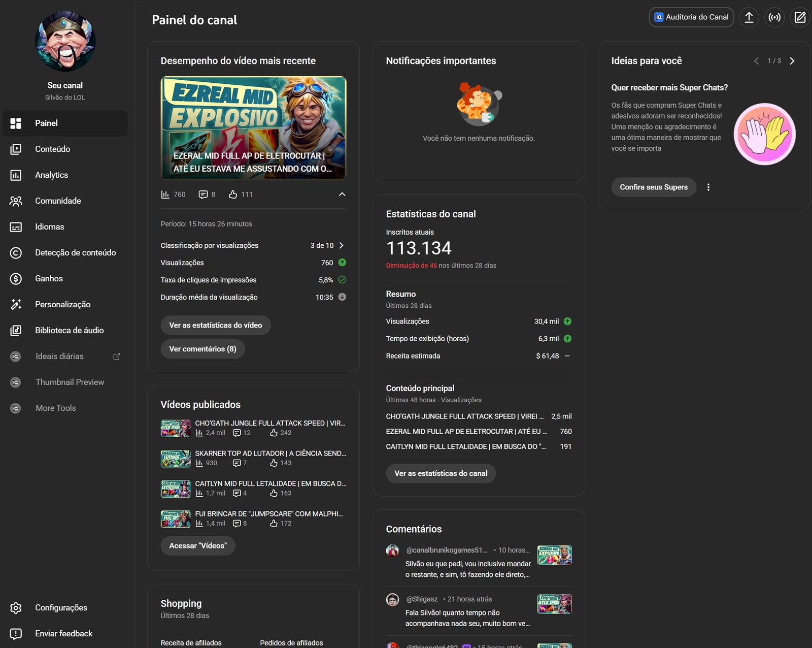Start a live stream with broadcast icon
812x648 pixels.
(x=774, y=17)
